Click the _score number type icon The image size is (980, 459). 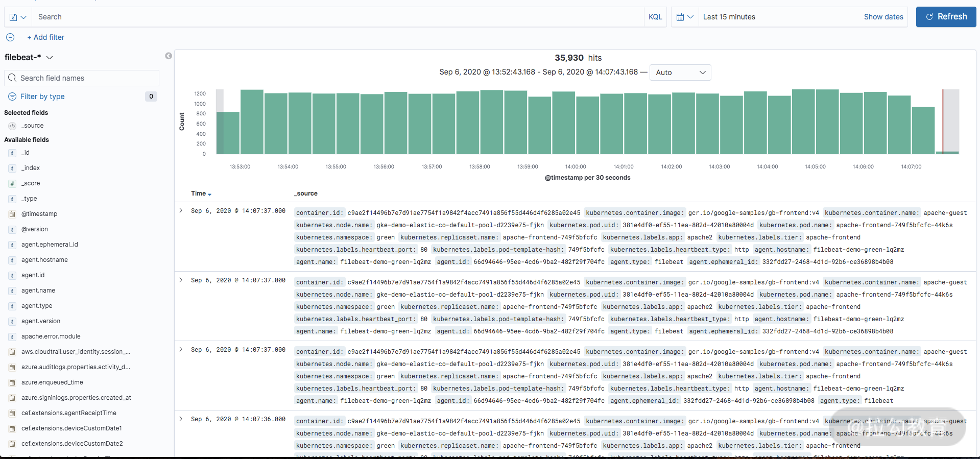12,183
